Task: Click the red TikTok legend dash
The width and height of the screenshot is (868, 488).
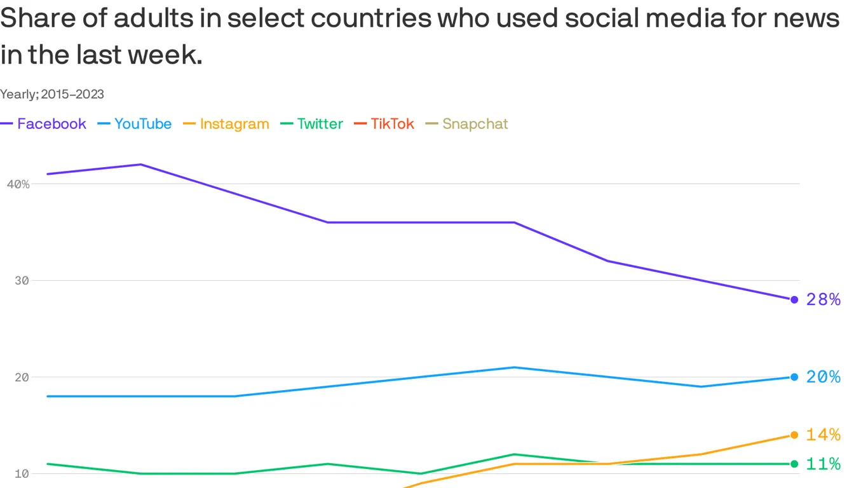Action: [x=360, y=124]
